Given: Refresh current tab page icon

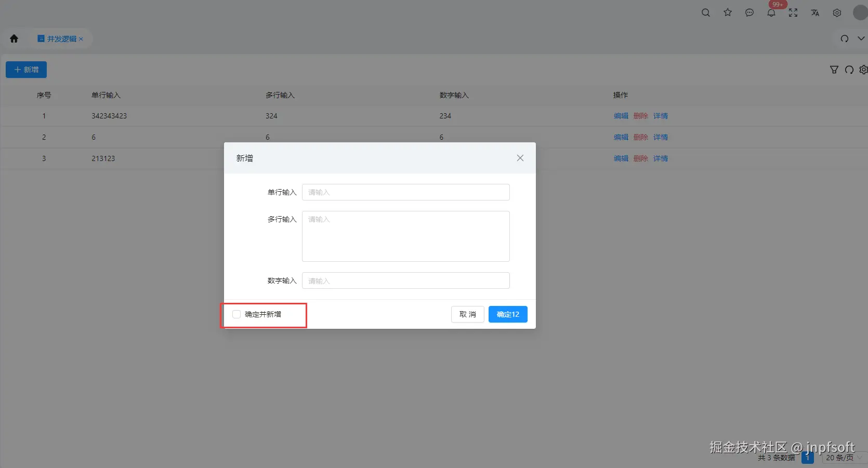Looking at the screenshot, I should tap(845, 38).
